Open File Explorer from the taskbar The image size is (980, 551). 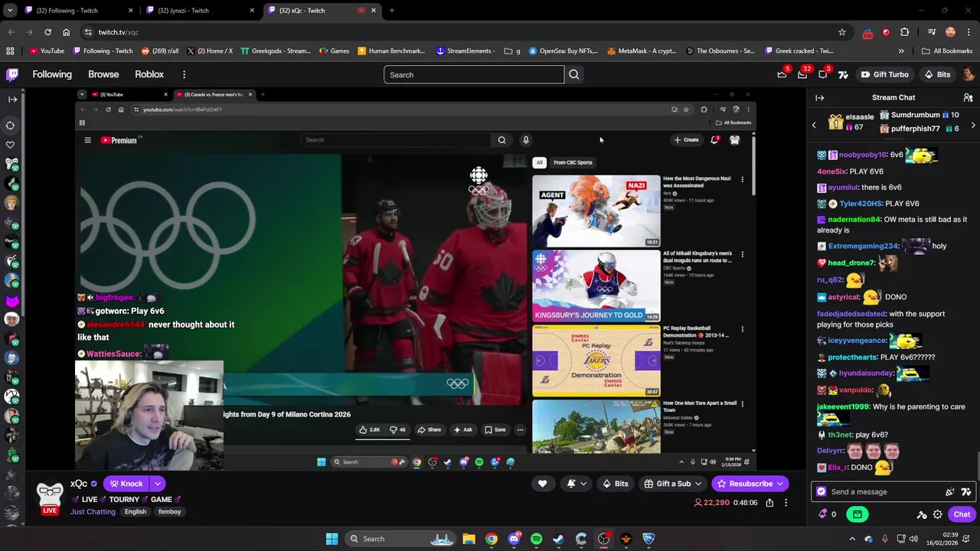(x=469, y=539)
